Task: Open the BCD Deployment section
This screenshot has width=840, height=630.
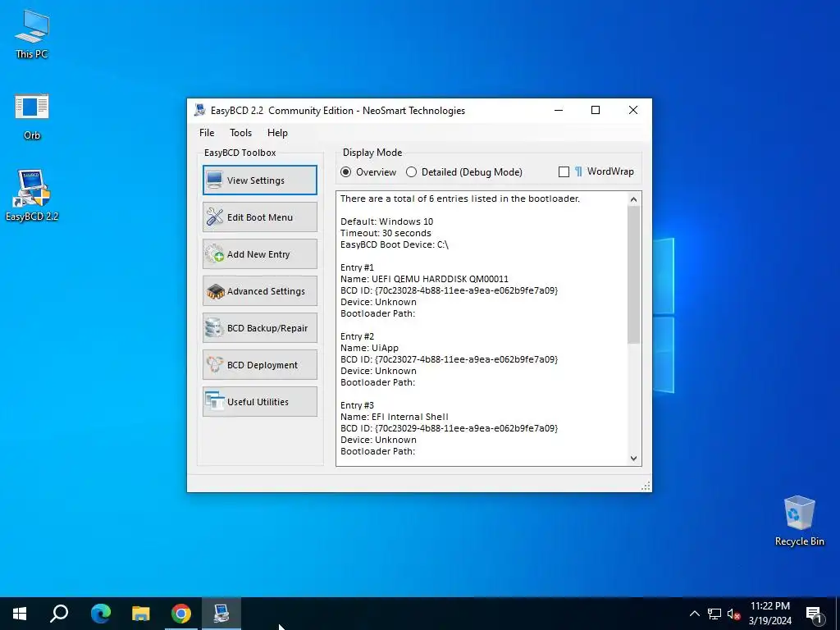Action: [x=260, y=365]
